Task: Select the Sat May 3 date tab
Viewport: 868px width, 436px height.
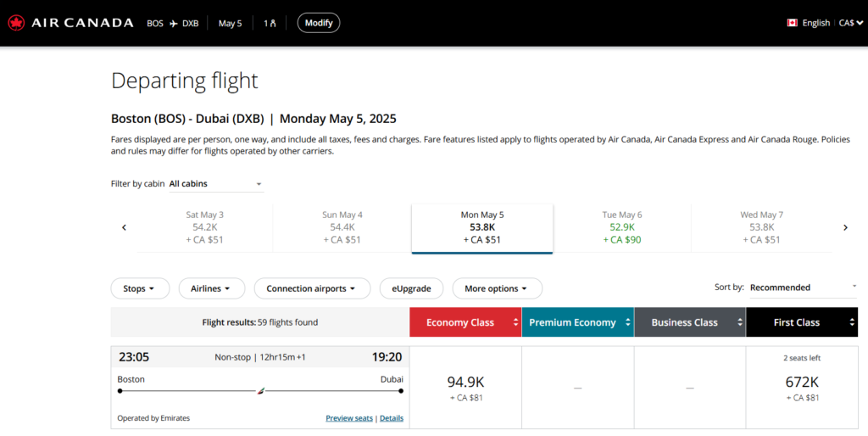Action: (205, 227)
